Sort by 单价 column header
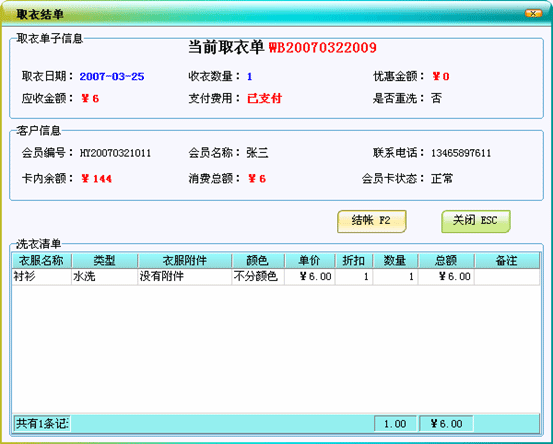 [310, 261]
